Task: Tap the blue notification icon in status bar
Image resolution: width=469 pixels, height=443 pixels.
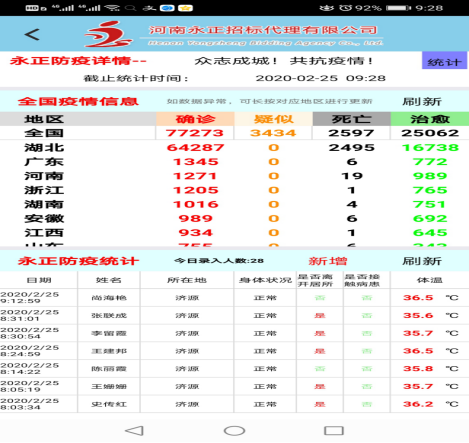Action: [167, 8]
